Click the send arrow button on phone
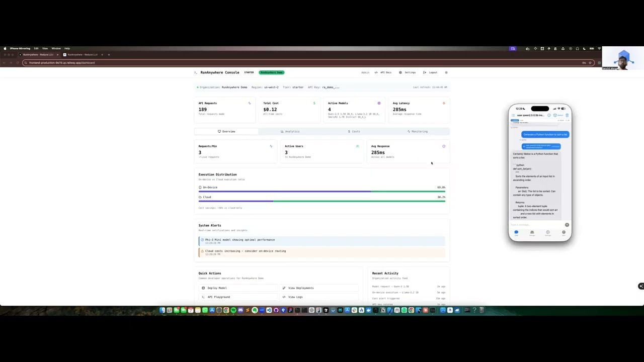Viewport: 644px width, 362px height. [x=567, y=225]
